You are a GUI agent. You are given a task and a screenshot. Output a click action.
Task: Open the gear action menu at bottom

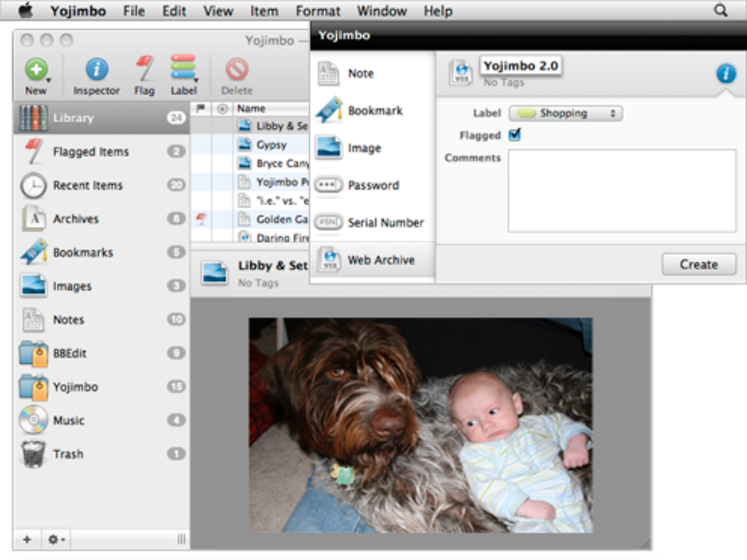pos(56,539)
